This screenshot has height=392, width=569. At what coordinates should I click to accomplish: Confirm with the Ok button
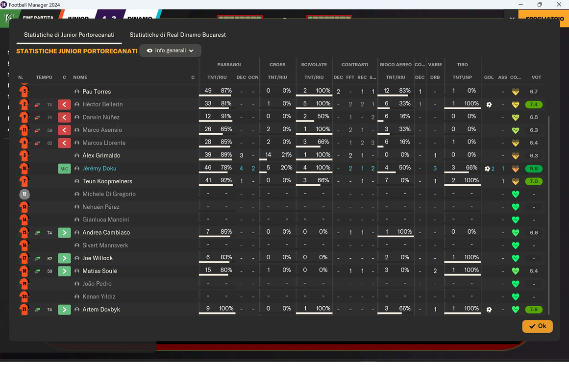pyautogui.click(x=537, y=326)
